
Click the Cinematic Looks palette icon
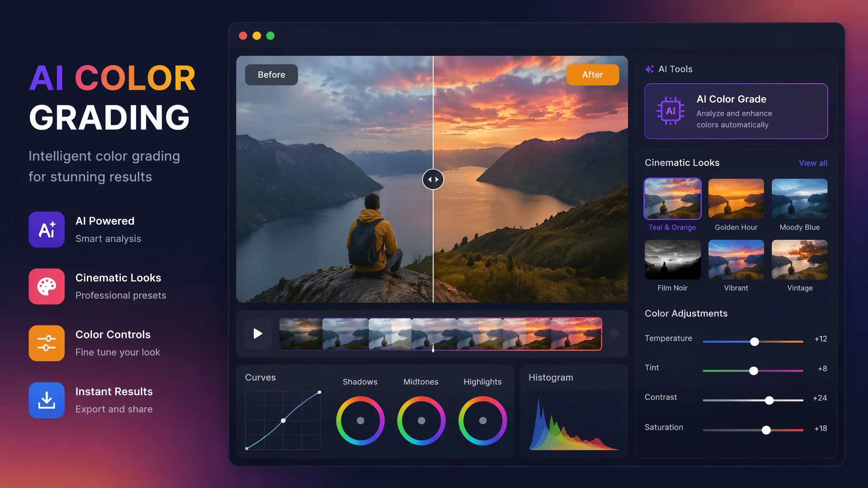[47, 286]
